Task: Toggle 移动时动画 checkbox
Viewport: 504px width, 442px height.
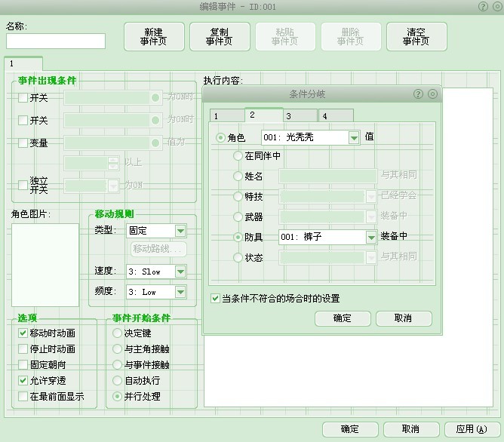Action: (x=23, y=333)
